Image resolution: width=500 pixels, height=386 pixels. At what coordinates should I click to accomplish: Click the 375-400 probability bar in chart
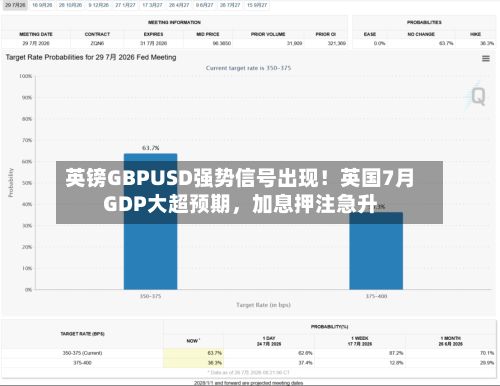pos(376,251)
